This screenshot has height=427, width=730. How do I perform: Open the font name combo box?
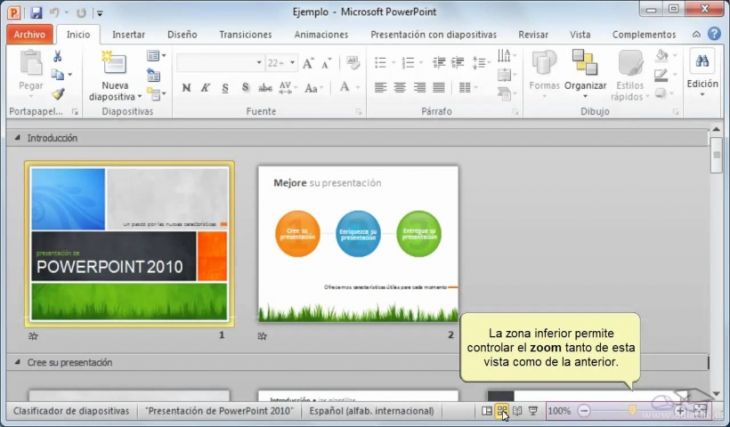(220, 63)
